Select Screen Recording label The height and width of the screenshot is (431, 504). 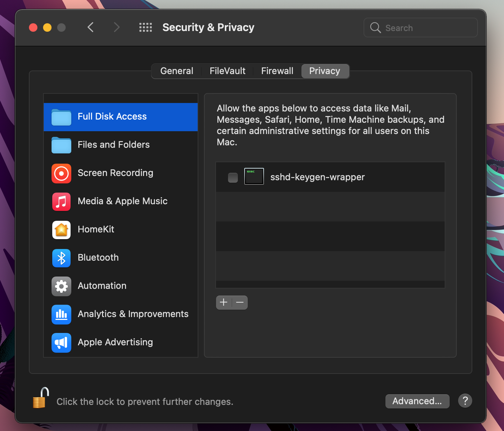click(x=115, y=173)
